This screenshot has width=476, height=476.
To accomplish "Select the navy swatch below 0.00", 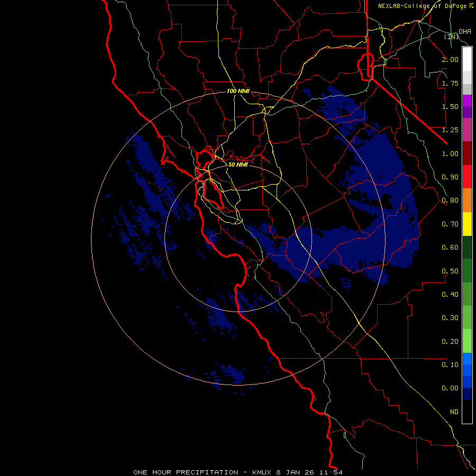I will pyautogui.click(x=467, y=393).
